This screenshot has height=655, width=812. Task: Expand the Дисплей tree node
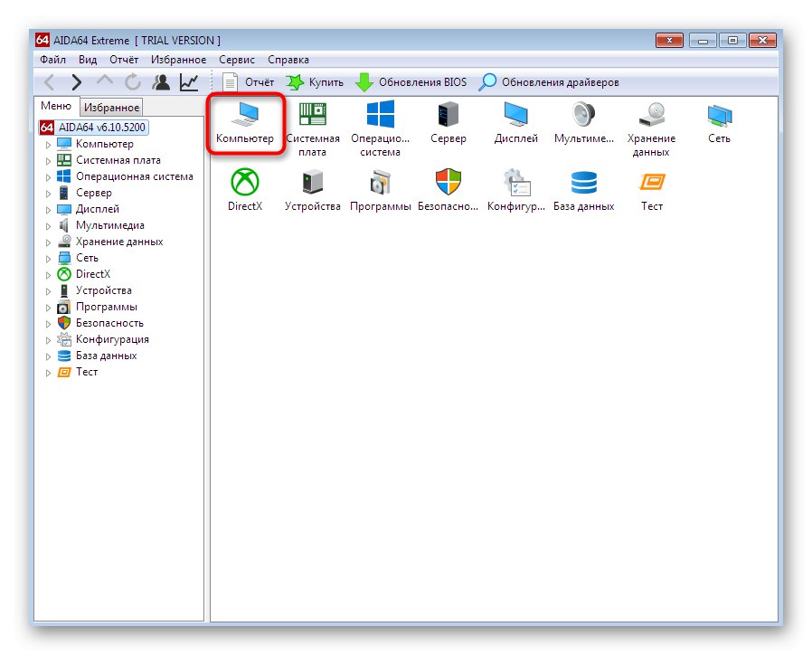coord(48,210)
